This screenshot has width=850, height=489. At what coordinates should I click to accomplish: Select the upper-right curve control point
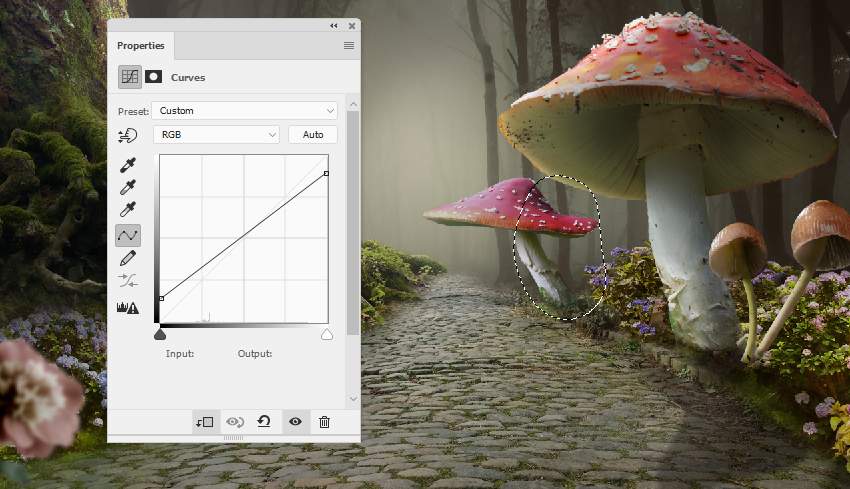coord(326,173)
